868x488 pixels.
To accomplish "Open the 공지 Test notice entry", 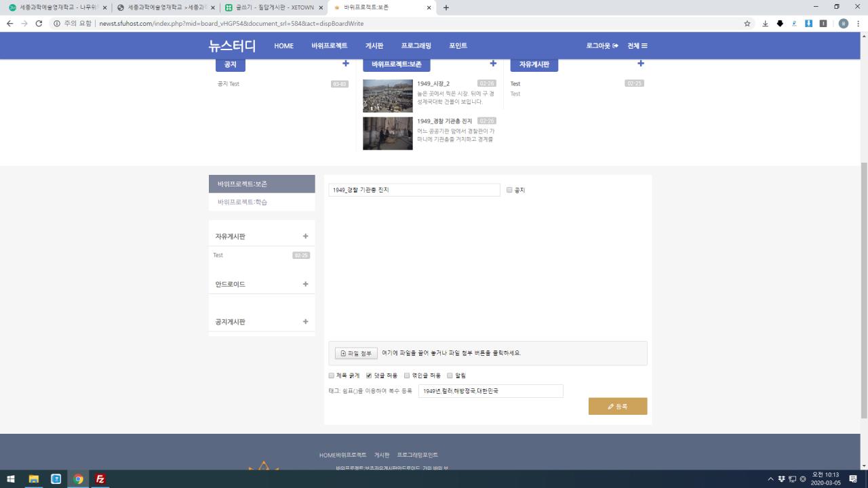I will coord(229,83).
